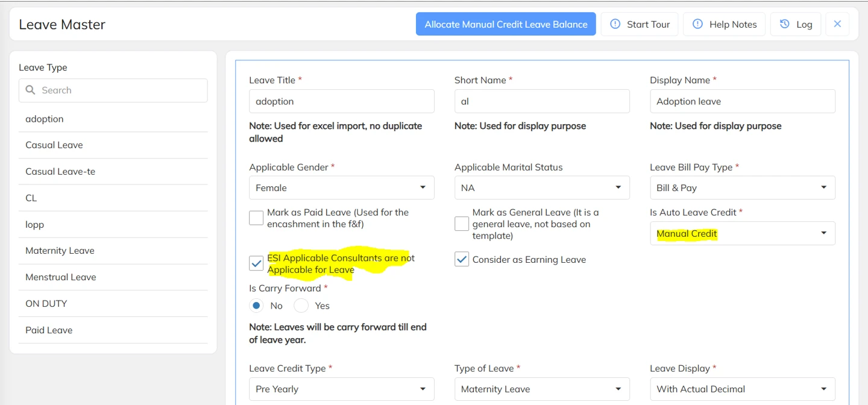Select Yes for Is Carry Forward

(x=301, y=306)
